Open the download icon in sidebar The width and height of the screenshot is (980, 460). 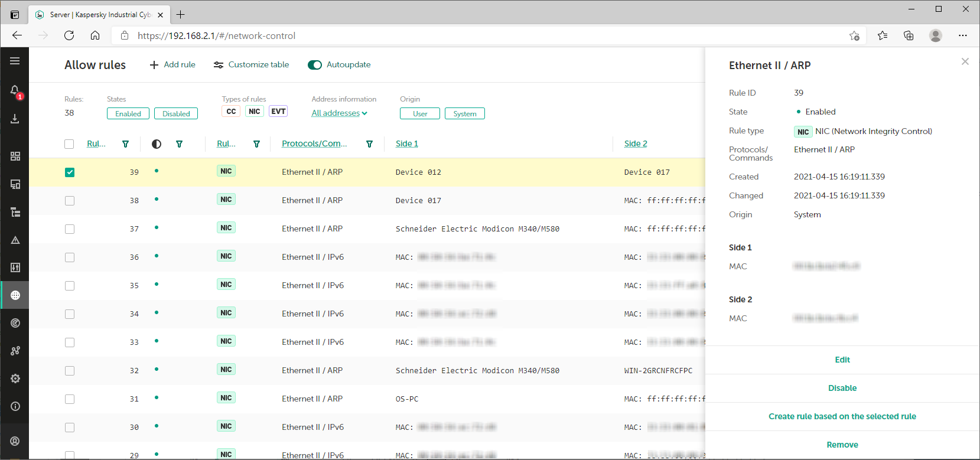[15, 119]
